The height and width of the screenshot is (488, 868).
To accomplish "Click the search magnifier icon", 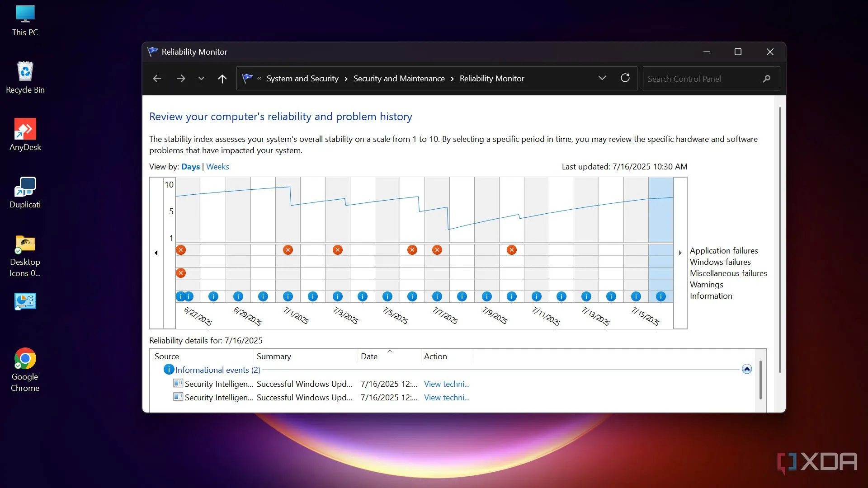I will [x=766, y=79].
